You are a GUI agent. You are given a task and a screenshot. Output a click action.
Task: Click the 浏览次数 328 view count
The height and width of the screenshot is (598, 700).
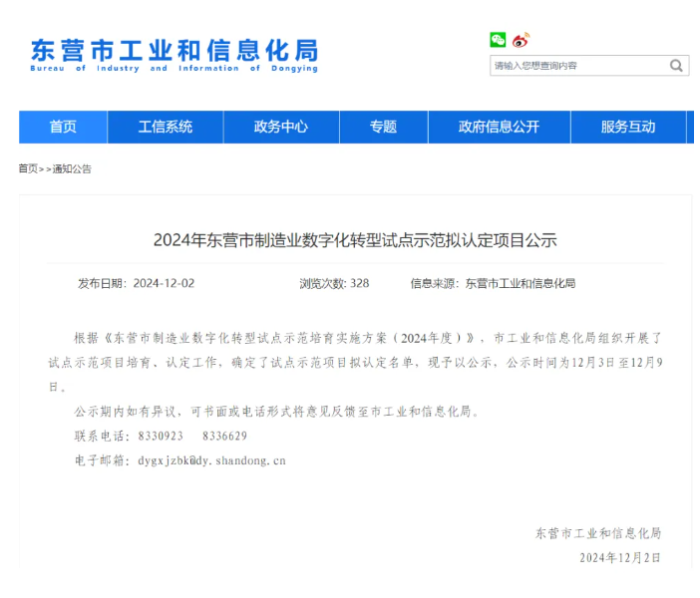334,283
